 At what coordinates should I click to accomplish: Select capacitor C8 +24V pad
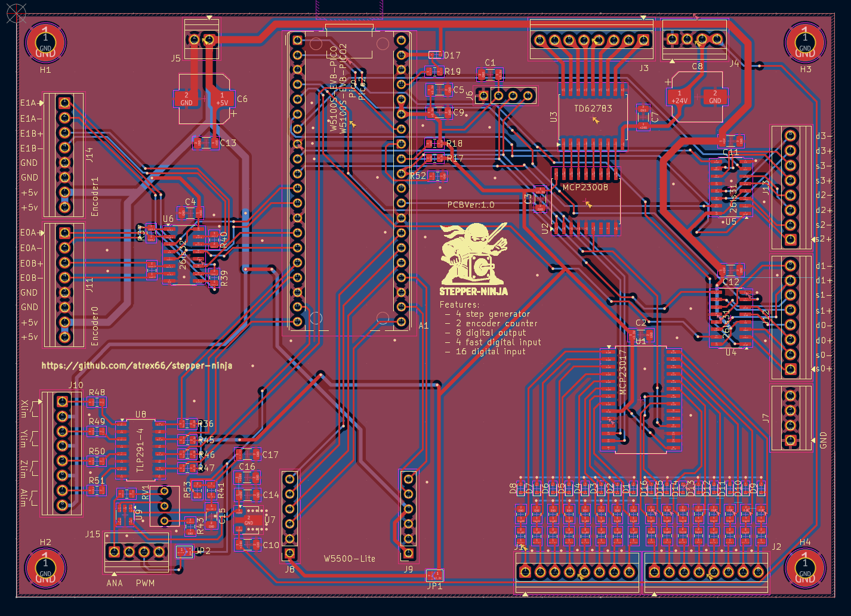[679, 97]
